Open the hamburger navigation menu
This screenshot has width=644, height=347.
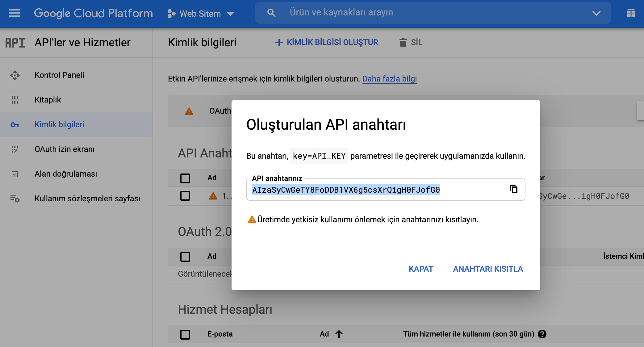click(15, 13)
